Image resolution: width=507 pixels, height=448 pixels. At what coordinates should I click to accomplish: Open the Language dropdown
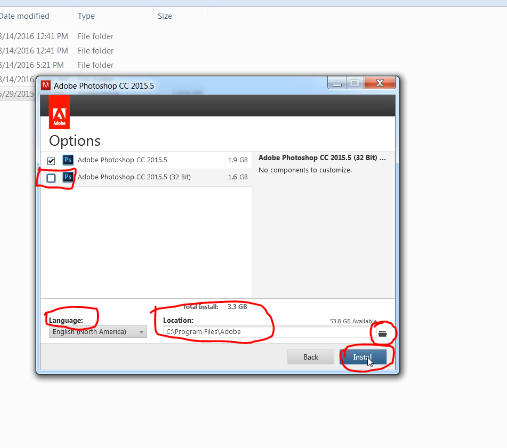(x=98, y=332)
